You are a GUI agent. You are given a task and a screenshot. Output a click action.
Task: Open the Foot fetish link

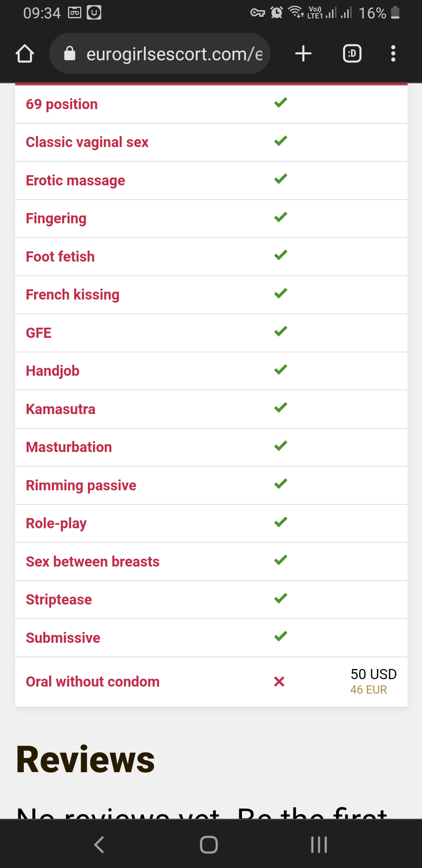coord(60,256)
